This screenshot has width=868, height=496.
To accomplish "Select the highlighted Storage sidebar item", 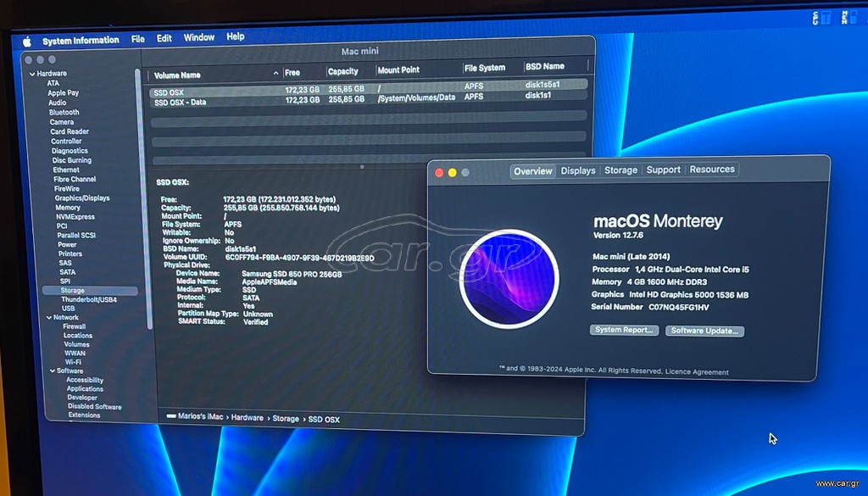I will coord(90,291).
